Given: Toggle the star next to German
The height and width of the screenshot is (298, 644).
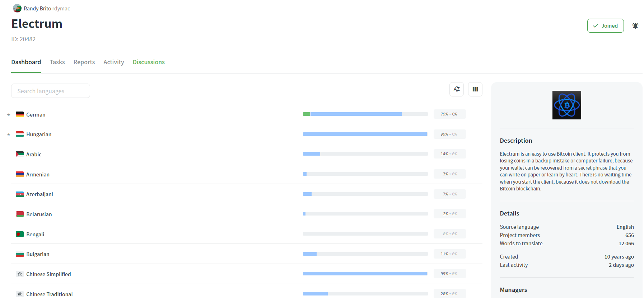Looking at the screenshot, I should click(x=9, y=115).
